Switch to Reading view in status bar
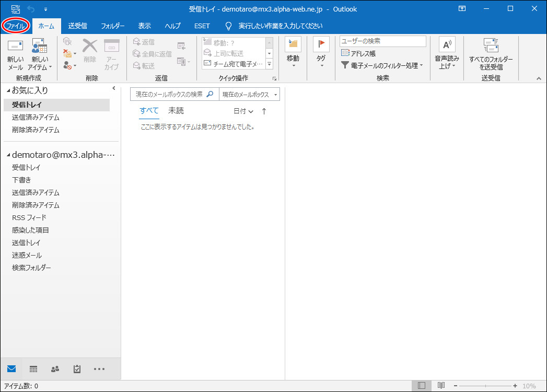Screen dimensions: 547x392 click(441, 386)
